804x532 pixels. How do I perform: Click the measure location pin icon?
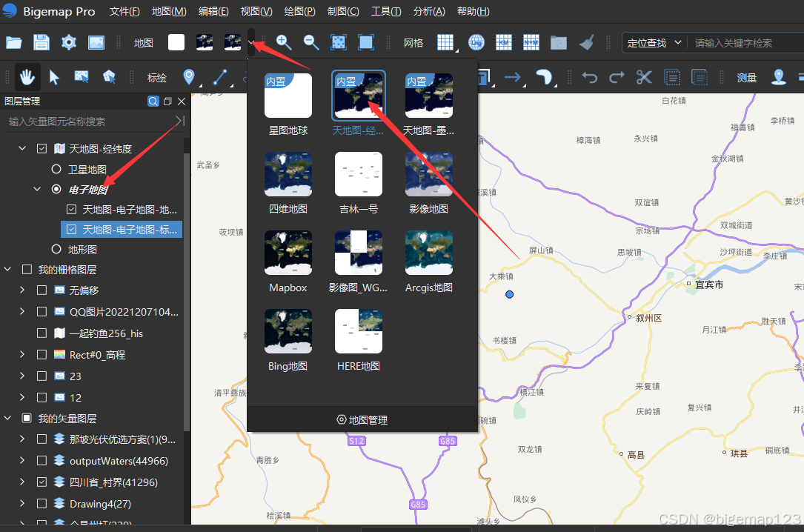(779, 77)
